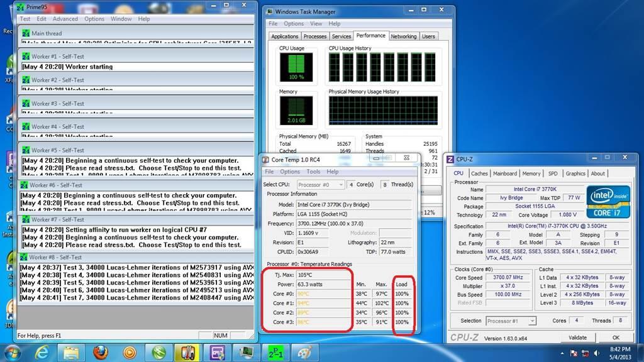The width and height of the screenshot is (644, 362).
Task: Click the Worker #8 Self-Test window icon
Action: click(23, 257)
